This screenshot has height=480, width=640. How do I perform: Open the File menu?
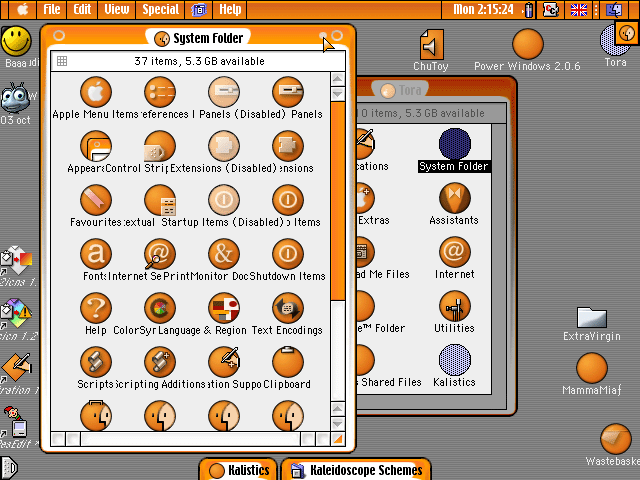pyautogui.click(x=52, y=9)
